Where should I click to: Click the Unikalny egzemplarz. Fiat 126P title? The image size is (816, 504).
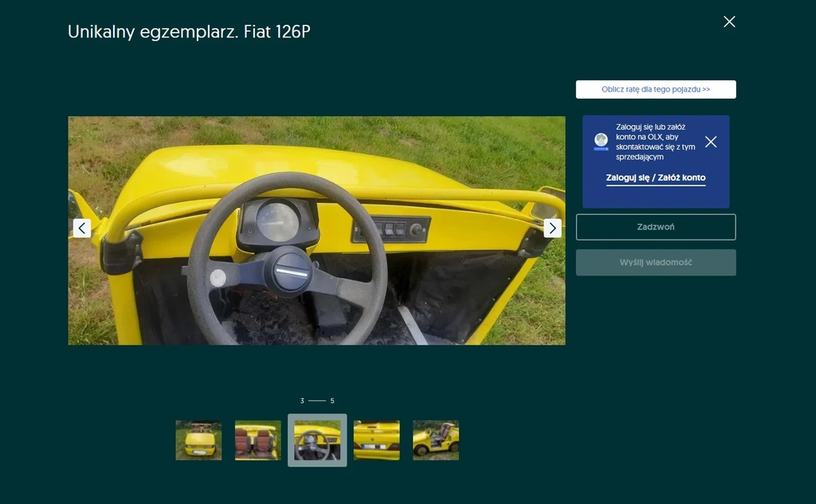pos(189,32)
